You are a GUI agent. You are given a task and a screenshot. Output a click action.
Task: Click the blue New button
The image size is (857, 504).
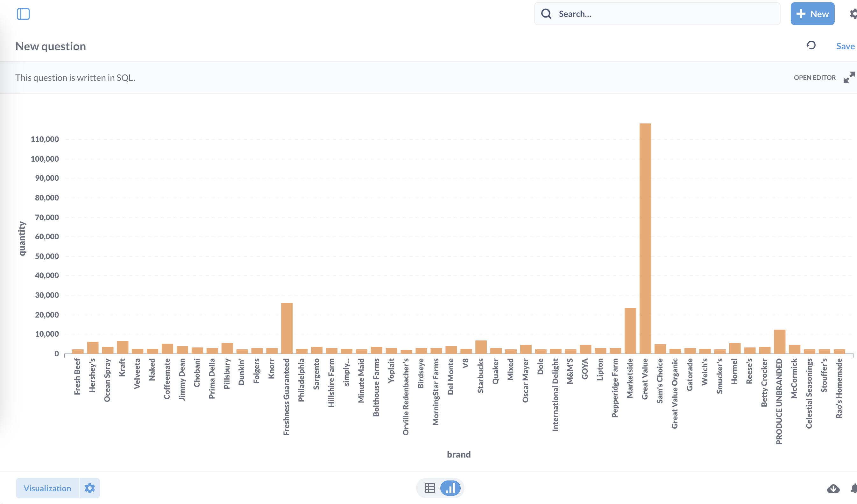pyautogui.click(x=812, y=14)
